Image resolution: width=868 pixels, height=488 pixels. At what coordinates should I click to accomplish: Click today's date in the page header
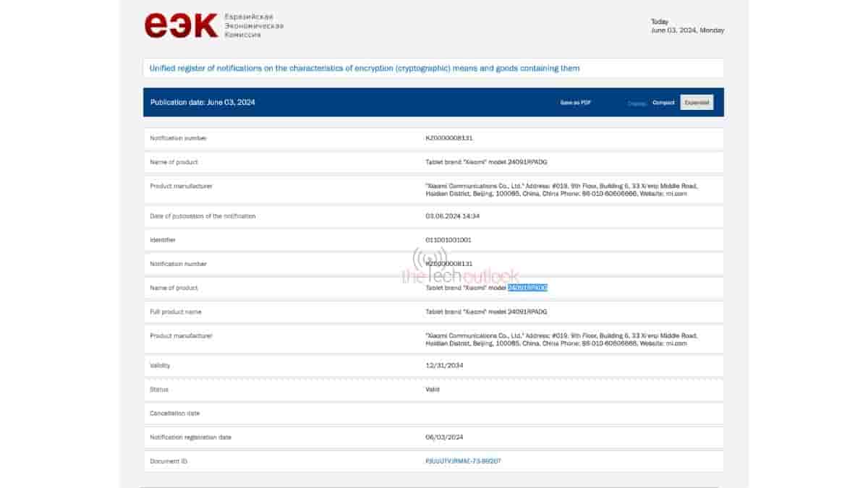click(x=687, y=30)
